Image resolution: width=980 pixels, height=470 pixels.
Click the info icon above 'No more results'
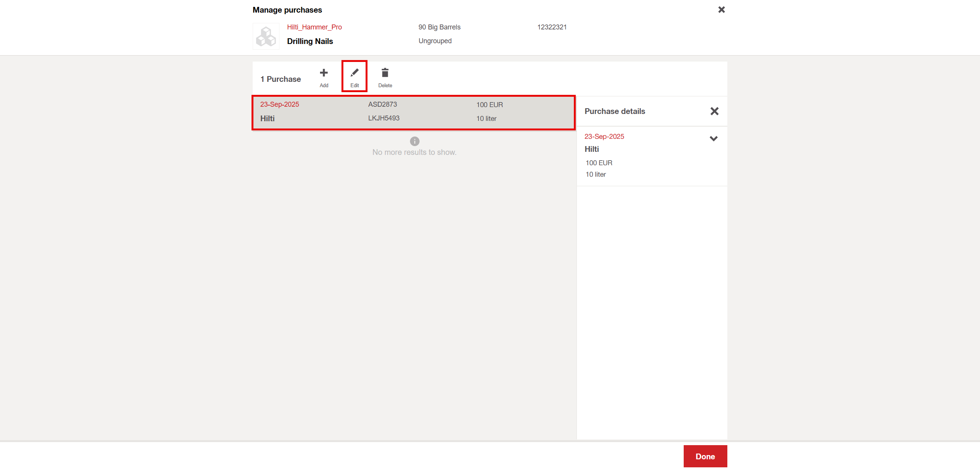click(x=414, y=141)
